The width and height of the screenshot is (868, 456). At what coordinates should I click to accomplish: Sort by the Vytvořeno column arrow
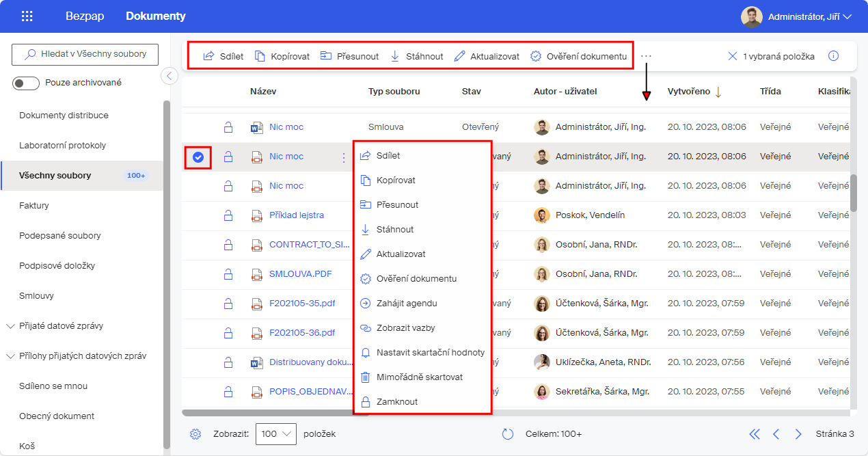coord(718,92)
